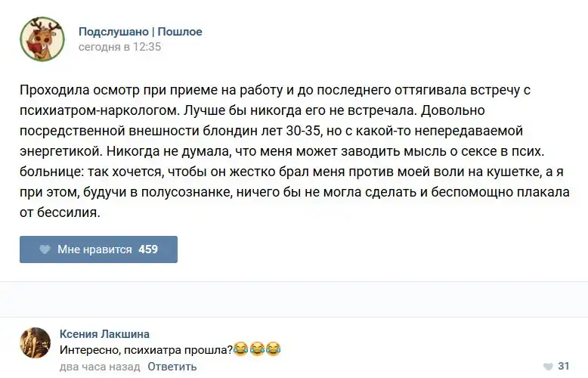Open the Подслушано | Пошлое community page
Image resolution: width=588 pixels, height=378 pixels.
point(140,32)
